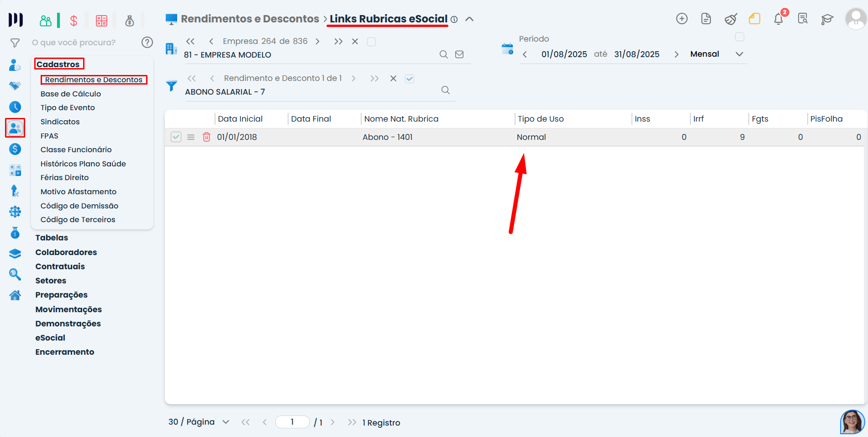Jump to first company with double arrow
The height and width of the screenshot is (437, 868).
tap(190, 42)
